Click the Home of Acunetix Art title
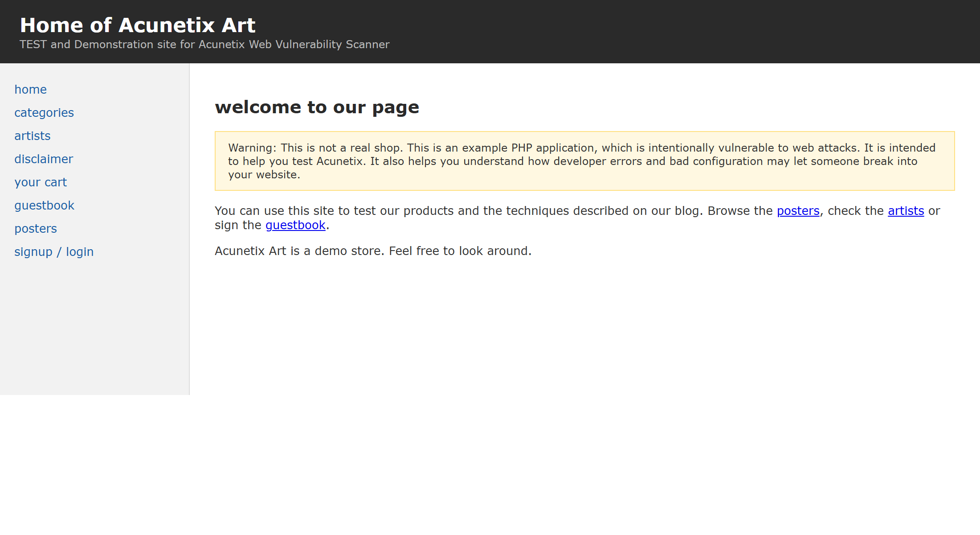Viewport: 980px width, 535px height. pyautogui.click(x=138, y=25)
